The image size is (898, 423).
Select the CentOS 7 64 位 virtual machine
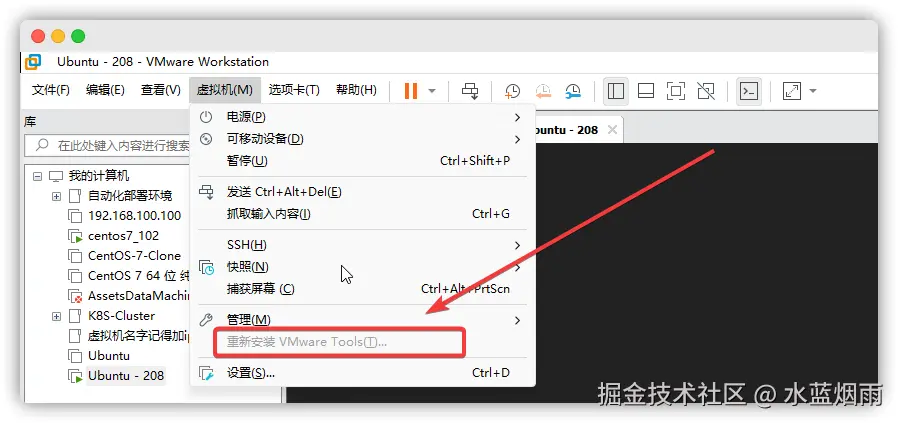pos(139,276)
